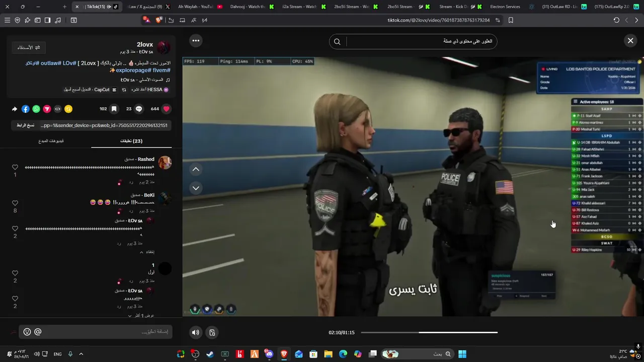Share the video to WhatsApp
644x362 pixels.
pyautogui.click(x=36, y=109)
